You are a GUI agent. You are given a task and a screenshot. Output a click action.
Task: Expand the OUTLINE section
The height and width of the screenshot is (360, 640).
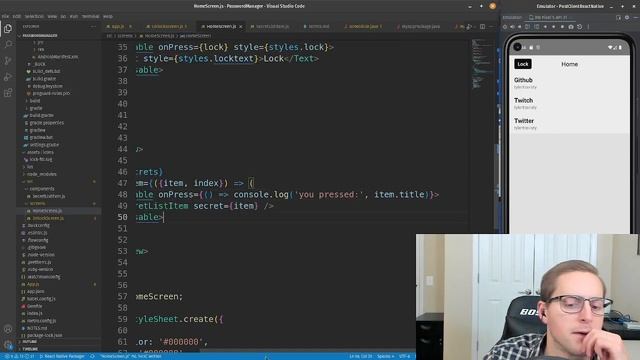[29, 342]
